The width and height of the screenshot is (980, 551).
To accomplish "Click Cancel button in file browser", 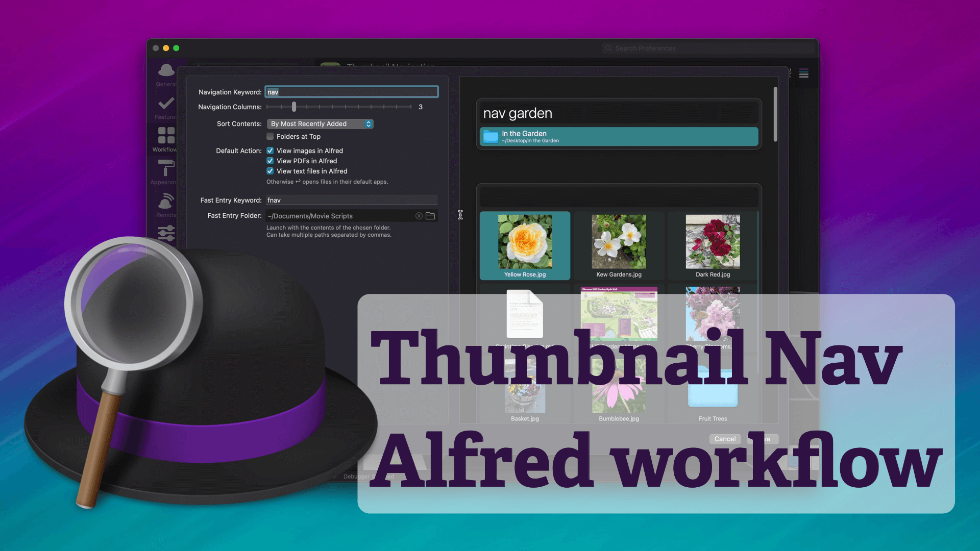I will [725, 438].
